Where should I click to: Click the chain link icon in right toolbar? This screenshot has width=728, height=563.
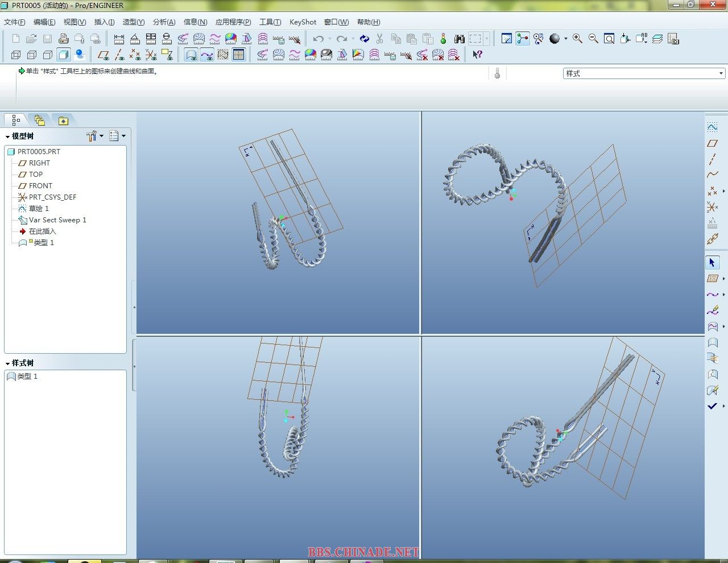click(712, 239)
